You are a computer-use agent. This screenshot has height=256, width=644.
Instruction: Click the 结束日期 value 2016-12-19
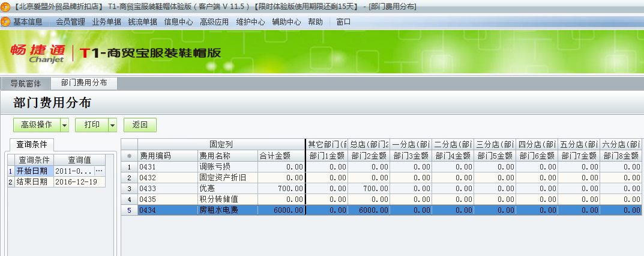pyautogui.click(x=79, y=181)
